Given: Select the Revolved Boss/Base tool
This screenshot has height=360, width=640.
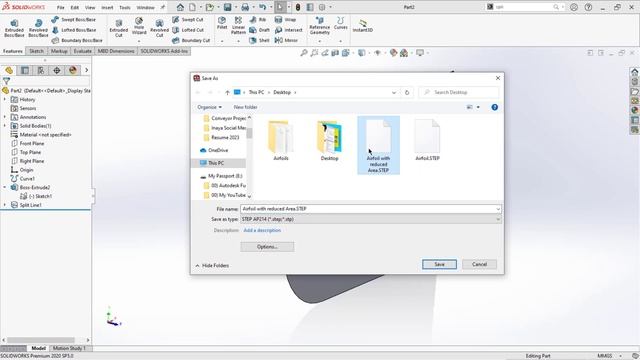Looking at the screenshot, I should tap(38, 28).
